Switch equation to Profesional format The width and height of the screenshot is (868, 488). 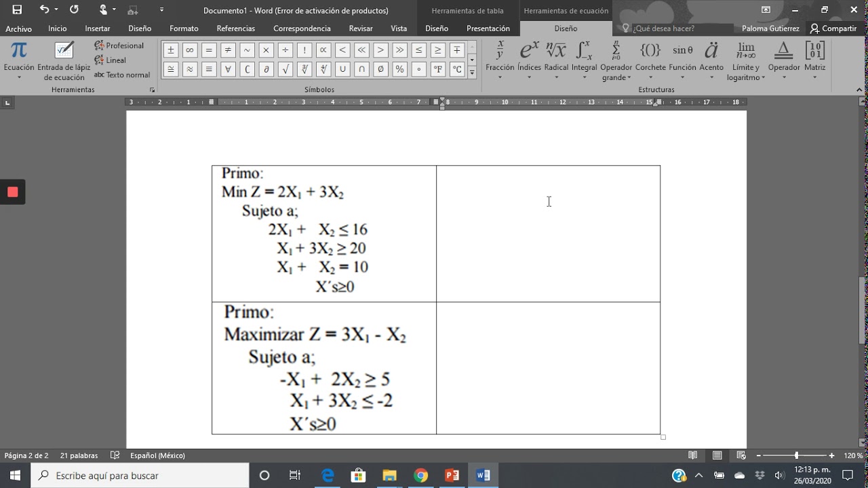coord(119,45)
